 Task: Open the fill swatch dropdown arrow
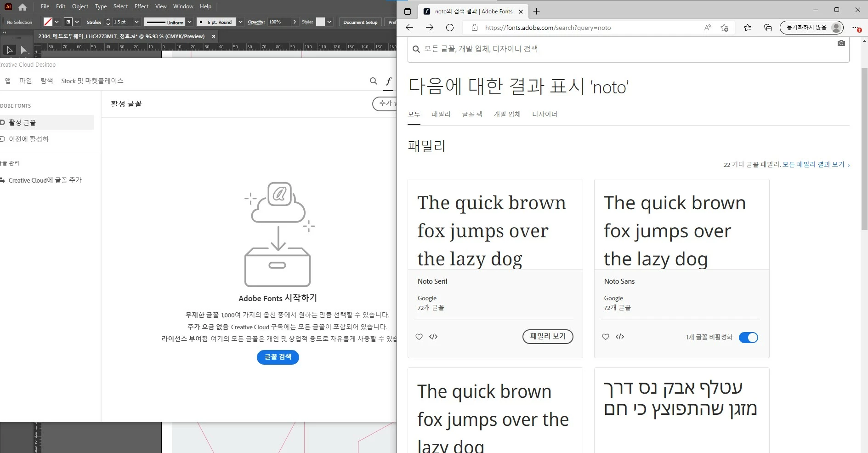pos(57,22)
